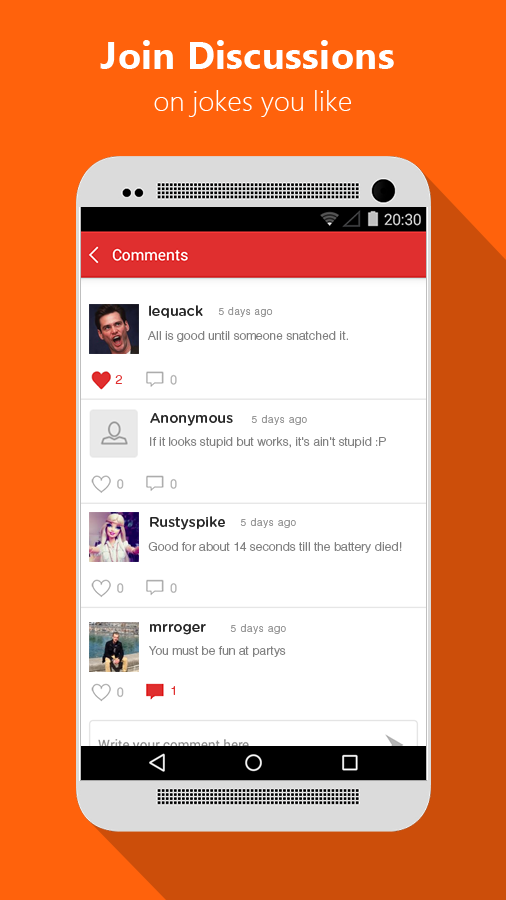Open replies on lequack's comment
Image resolution: width=506 pixels, height=900 pixels.
click(x=155, y=379)
